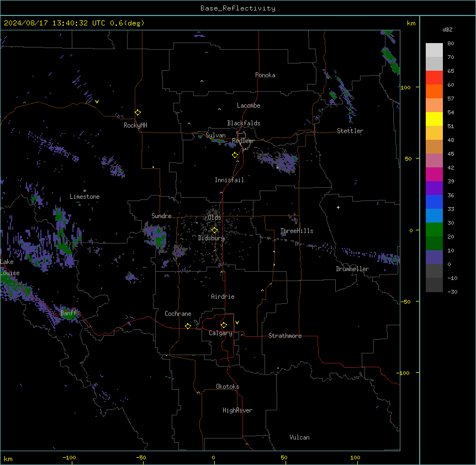
Task: Select the slate purple 0-10 dBZ swatch
Action: pos(434,257)
